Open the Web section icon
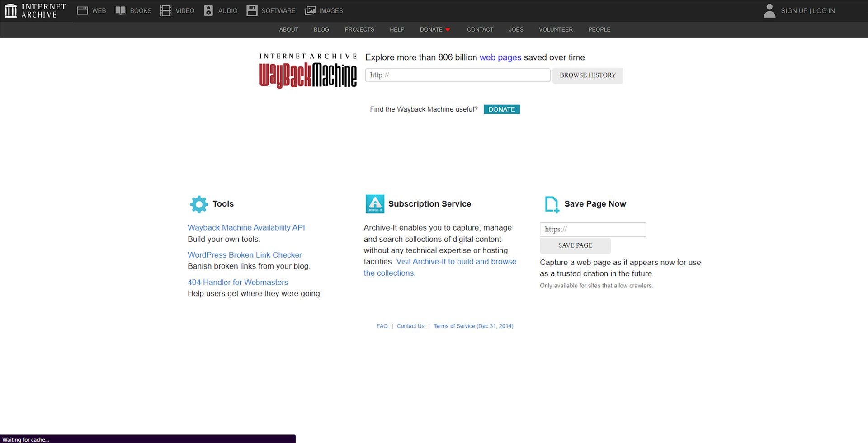868x443 pixels. point(82,10)
